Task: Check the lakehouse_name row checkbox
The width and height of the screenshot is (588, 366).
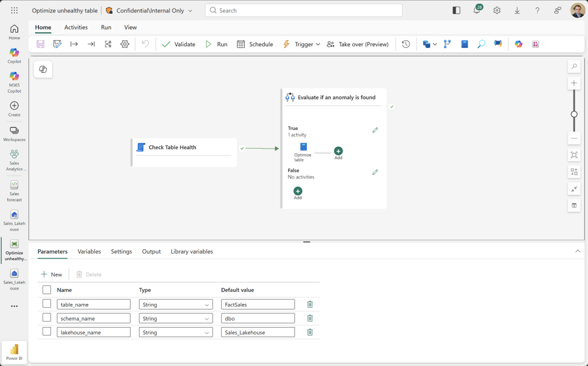Action: [x=47, y=331]
